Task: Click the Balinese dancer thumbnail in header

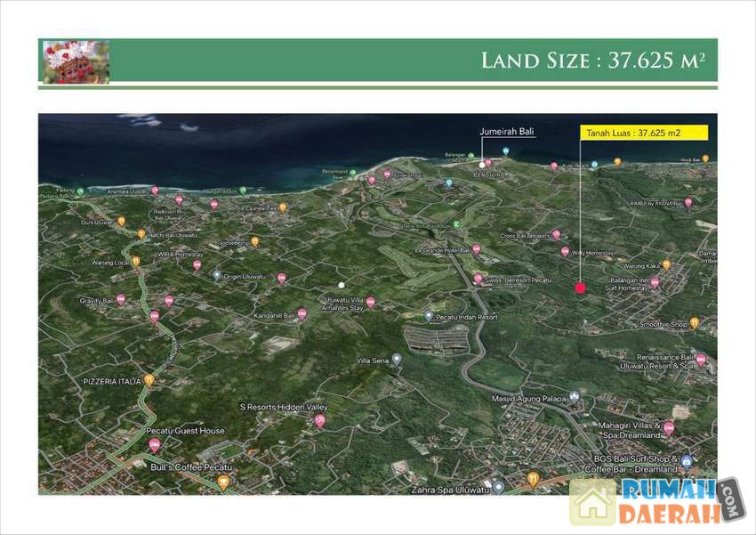Action: pos(76,61)
